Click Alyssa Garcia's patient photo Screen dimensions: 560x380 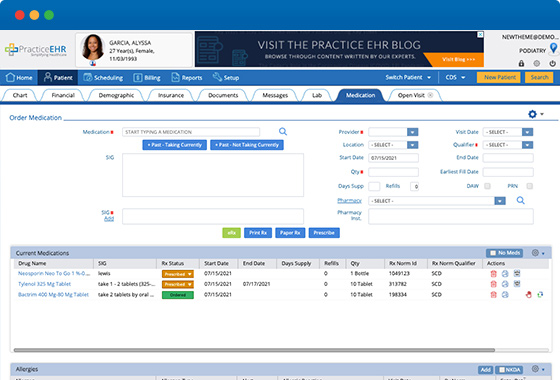coord(92,47)
